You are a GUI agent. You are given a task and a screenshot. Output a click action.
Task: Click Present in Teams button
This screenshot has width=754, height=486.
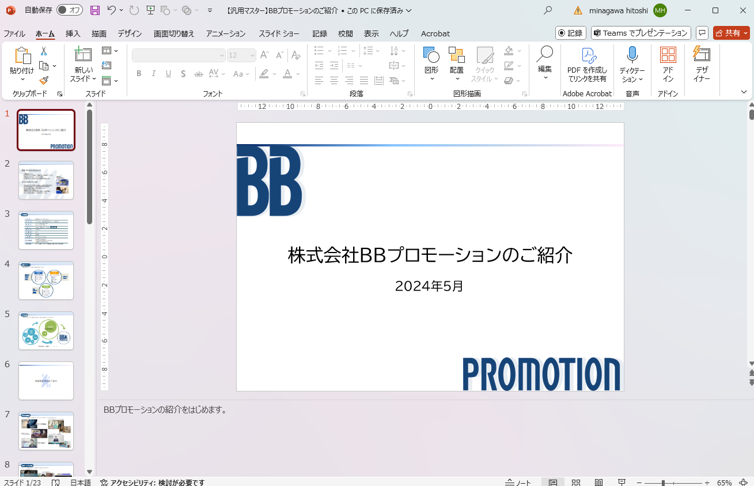(x=641, y=33)
